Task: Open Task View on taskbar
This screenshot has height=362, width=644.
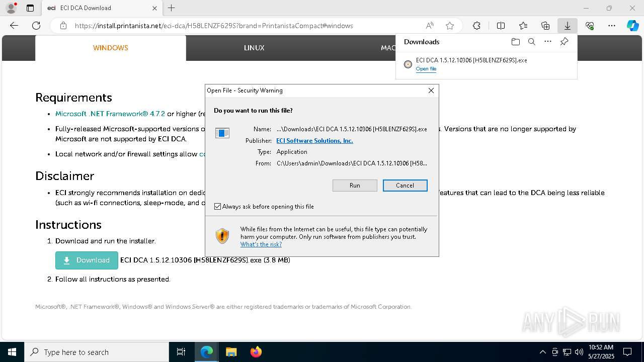Action: coord(181,352)
